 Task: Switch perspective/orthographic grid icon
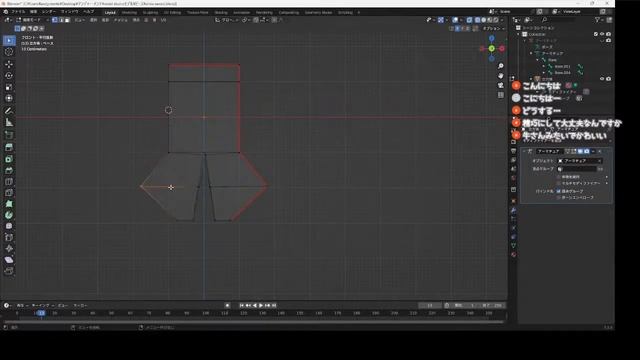point(501,95)
